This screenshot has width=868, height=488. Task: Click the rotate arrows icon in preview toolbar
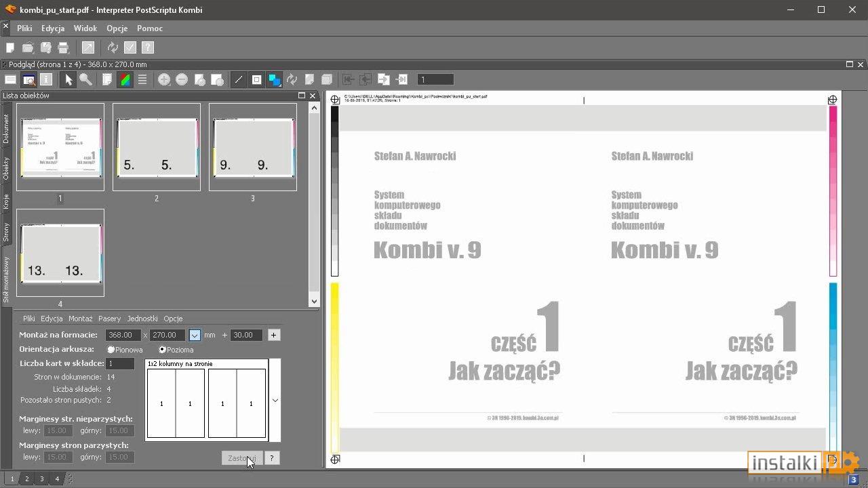coord(292,79)
